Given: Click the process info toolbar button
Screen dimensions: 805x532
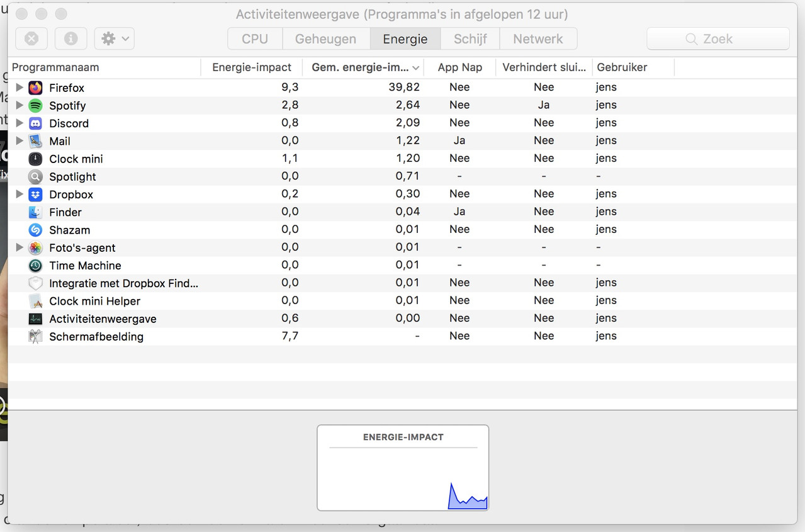Looking at the screenshot, I should pyautogui.click(x=70, y=38).
